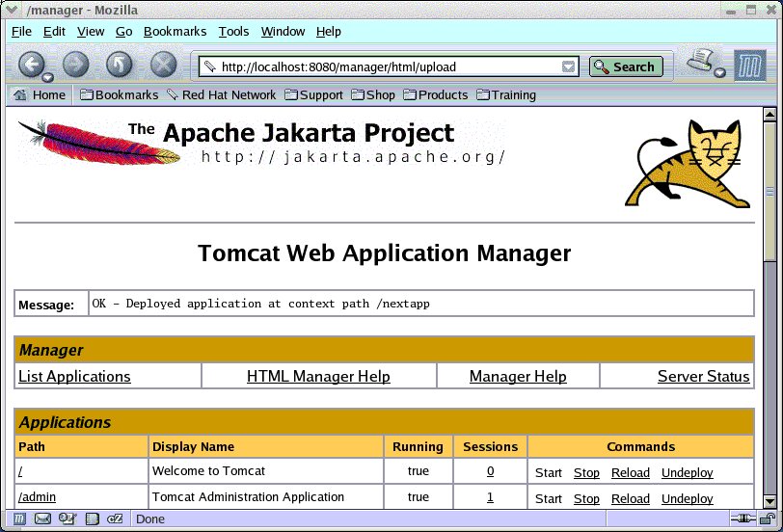Click the Home toolbar button
783x532 pixels.
tap(40, 94)
